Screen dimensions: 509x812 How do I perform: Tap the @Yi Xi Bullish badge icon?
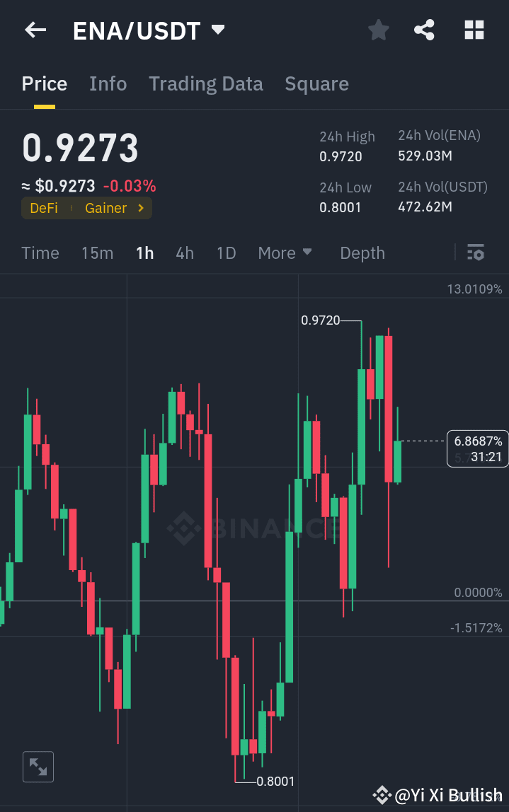coord(382,794)
